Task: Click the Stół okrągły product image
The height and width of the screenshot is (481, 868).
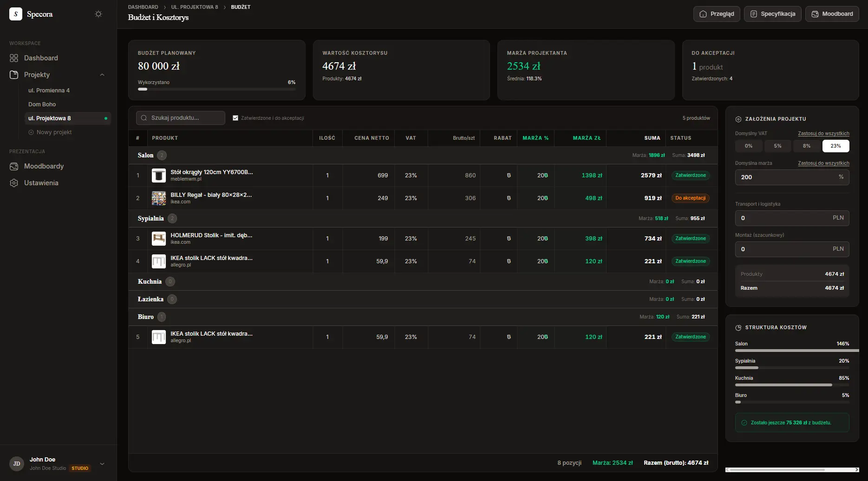Action: pos(159,175)
